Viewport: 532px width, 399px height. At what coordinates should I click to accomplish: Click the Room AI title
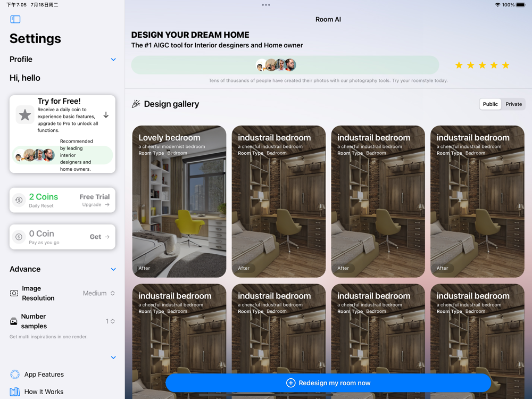pos(328,19)
